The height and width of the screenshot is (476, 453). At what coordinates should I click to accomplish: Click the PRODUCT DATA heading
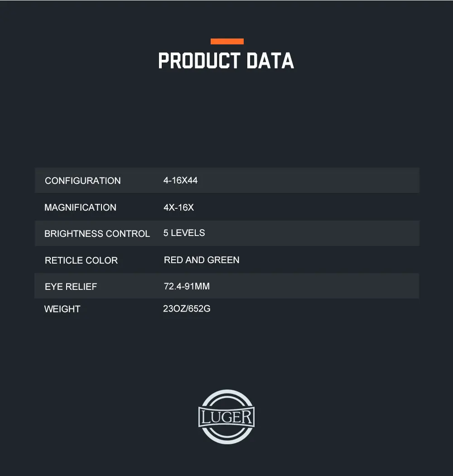pos(226,61)
